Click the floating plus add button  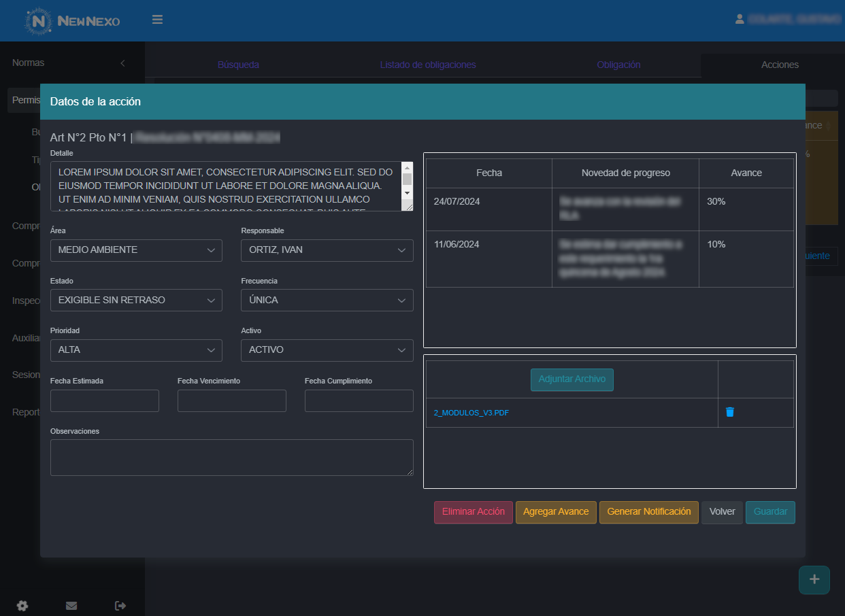[x=814, y=579]
